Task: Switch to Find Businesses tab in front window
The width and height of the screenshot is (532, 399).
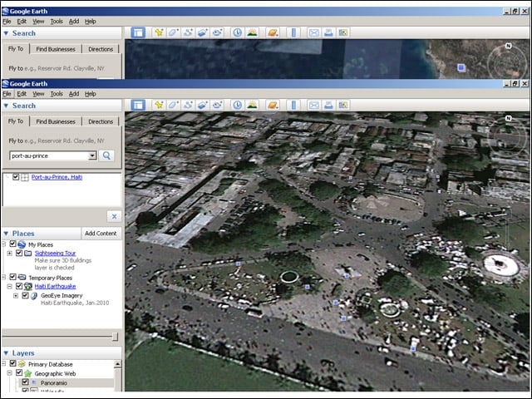Action: pos(56,121)
